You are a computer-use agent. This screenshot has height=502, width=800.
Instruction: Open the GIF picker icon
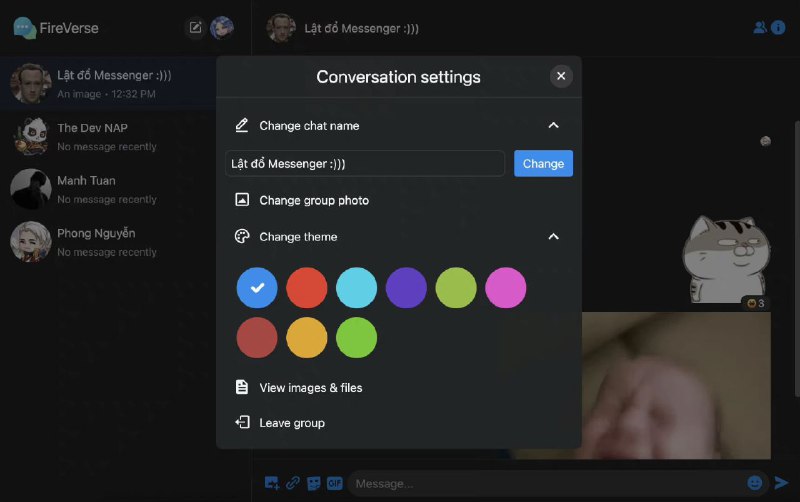pos(335,483)
